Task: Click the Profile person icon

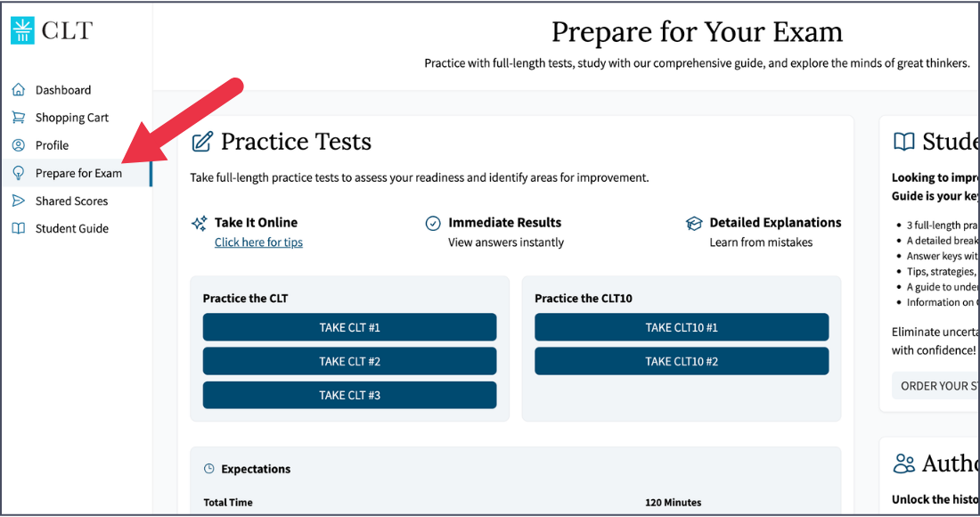Action: click(x=19, y=145)
